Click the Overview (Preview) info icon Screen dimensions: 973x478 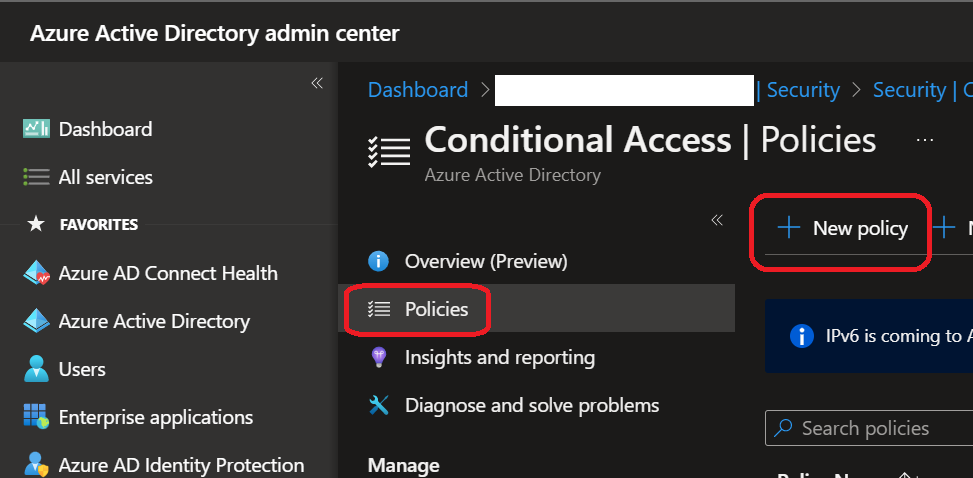coord(379,261)
